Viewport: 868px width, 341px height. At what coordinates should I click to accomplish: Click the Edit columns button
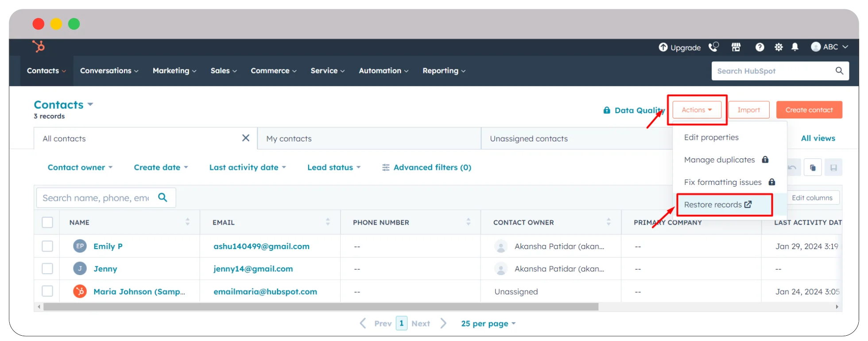pyautogui.click(x=812, y=198)
